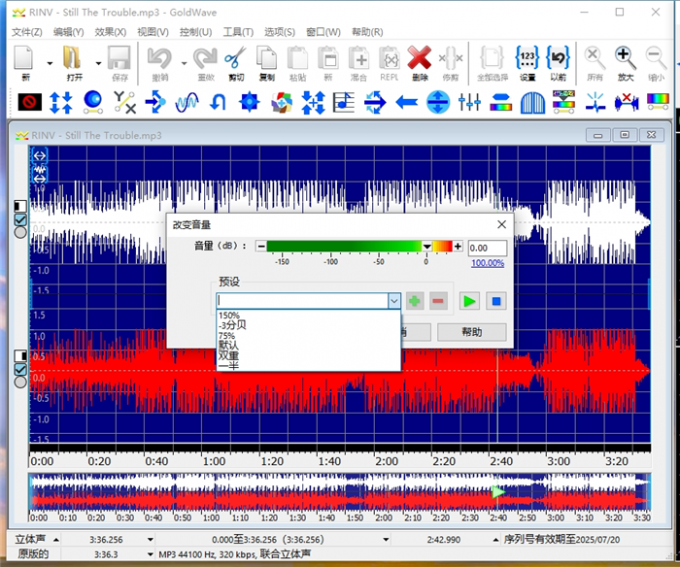Image resolution: width=680 pixels, height=567 pixels.
Task: Click the waveform with red X icon
Action: coord(626,102)
